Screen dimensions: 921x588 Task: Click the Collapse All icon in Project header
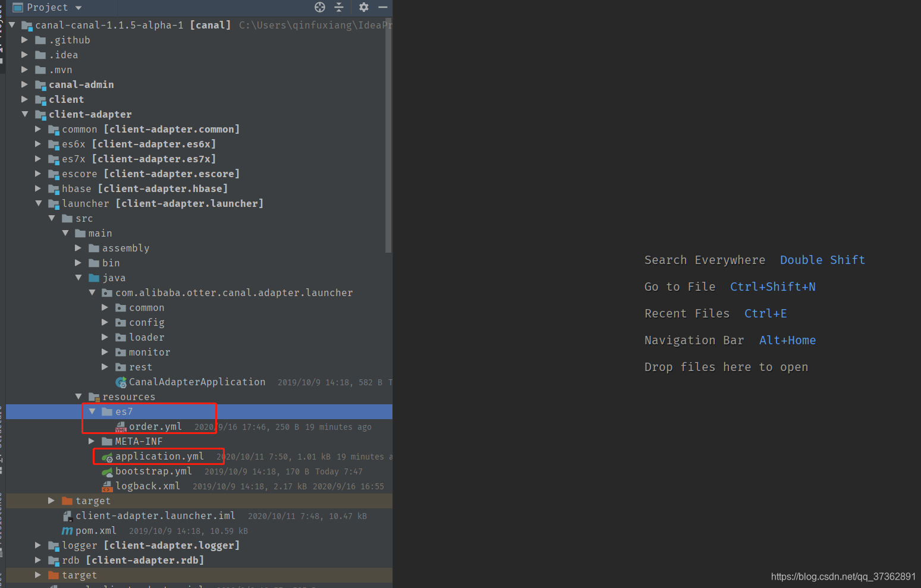(x=339, y=7)
